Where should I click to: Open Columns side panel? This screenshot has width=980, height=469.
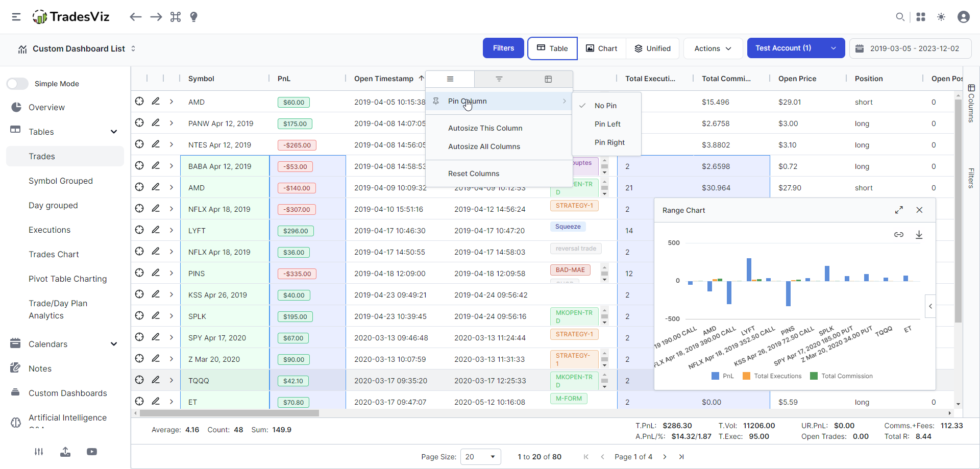[971, 104]
